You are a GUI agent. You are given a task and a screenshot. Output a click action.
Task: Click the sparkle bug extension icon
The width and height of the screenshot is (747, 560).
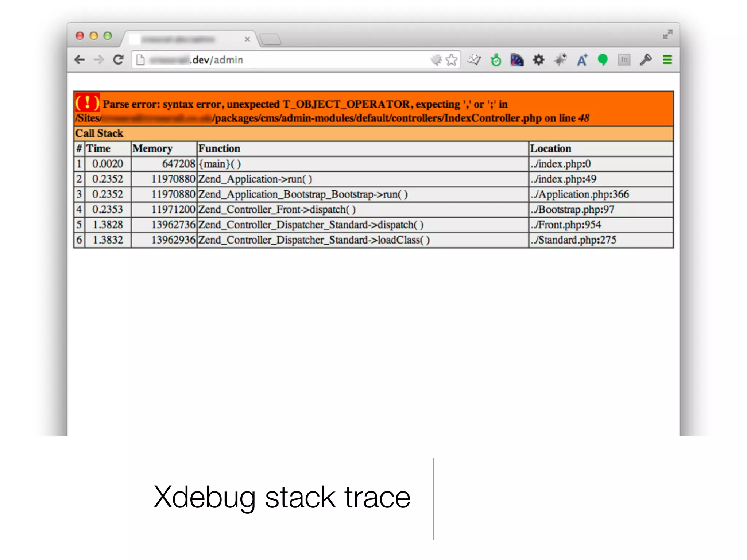click(x=560, y=60)
